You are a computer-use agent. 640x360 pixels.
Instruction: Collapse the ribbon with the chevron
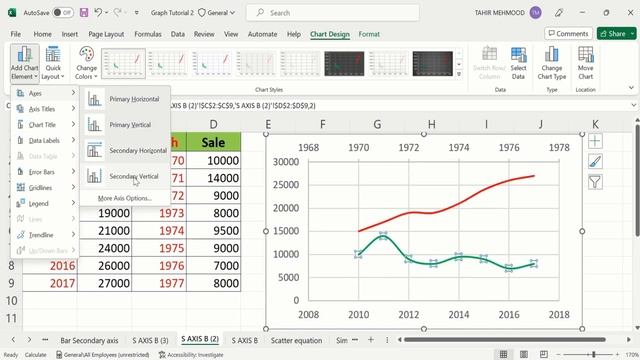[631, 88]
